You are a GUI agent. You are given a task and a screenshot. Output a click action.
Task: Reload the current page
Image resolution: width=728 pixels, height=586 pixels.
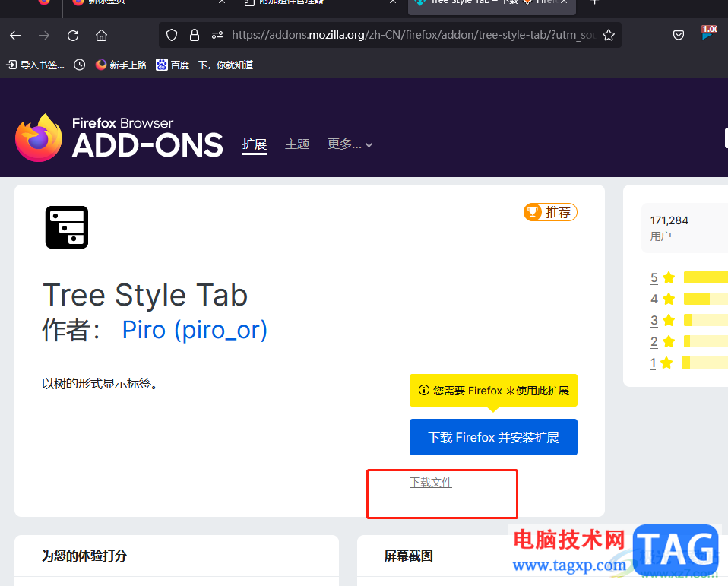click(73, 35)
